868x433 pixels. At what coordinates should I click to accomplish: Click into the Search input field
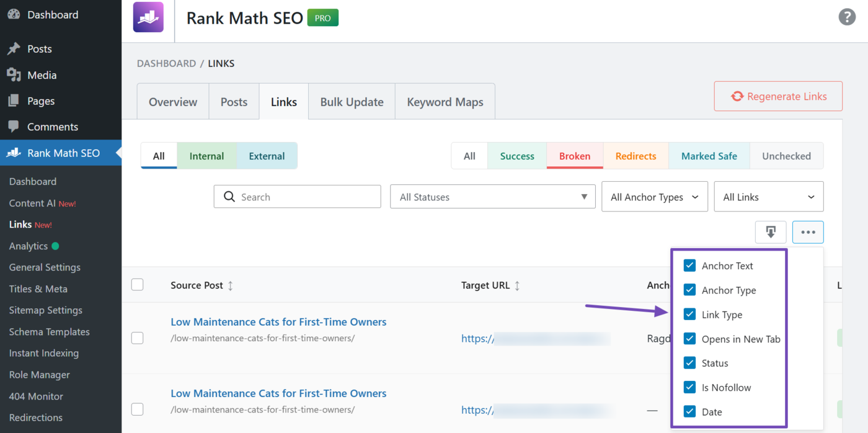pyautogui.click(x=304, y=197)
